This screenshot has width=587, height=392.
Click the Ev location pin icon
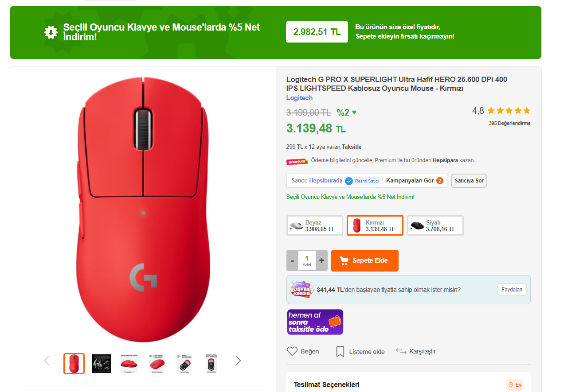tap(511, 385)
